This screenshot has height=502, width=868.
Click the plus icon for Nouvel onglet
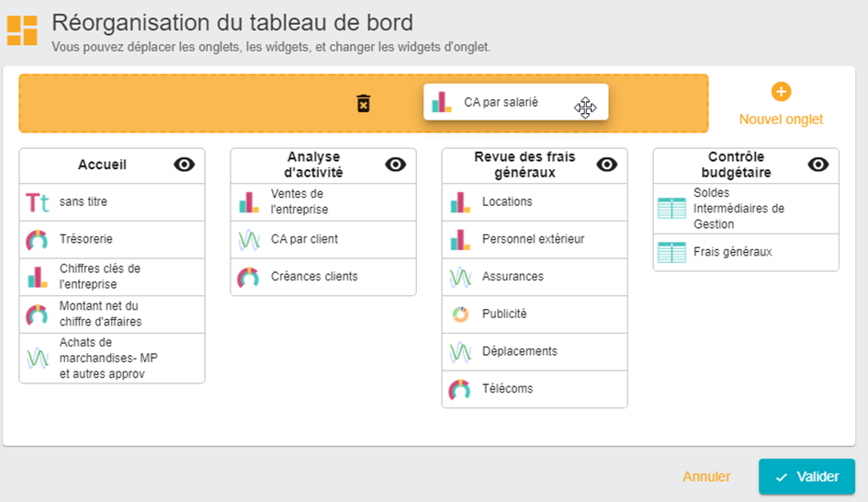[x=781, y=92]
